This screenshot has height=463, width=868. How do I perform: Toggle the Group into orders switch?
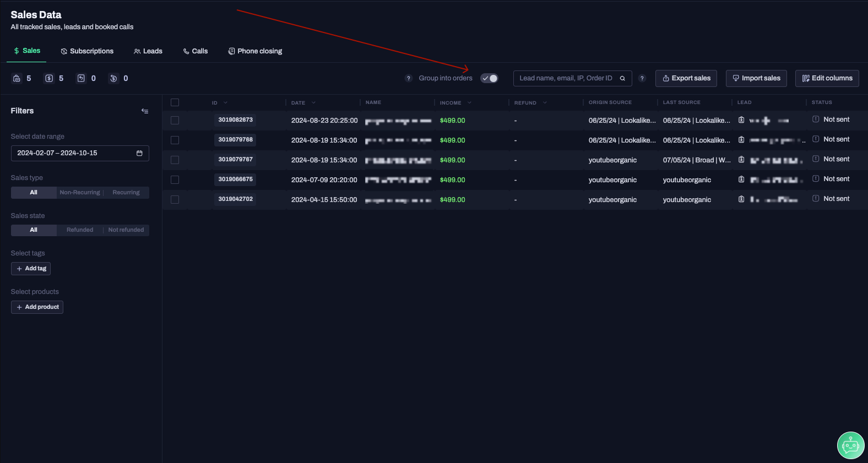489,78
